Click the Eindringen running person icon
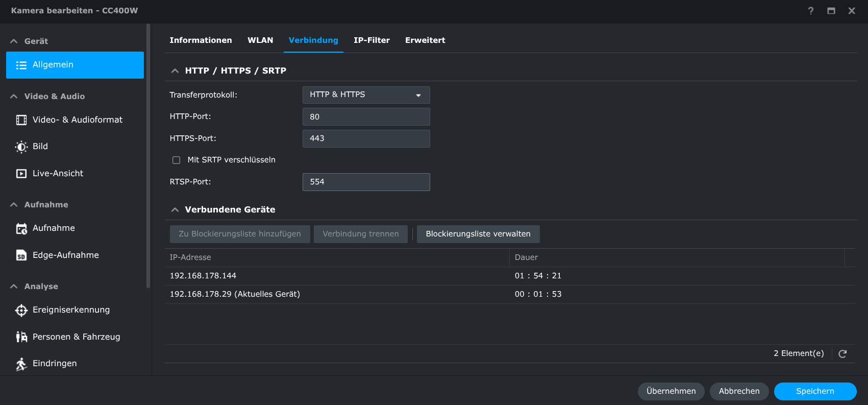Screen dimensions: 868x405 (x=21, y=364)
